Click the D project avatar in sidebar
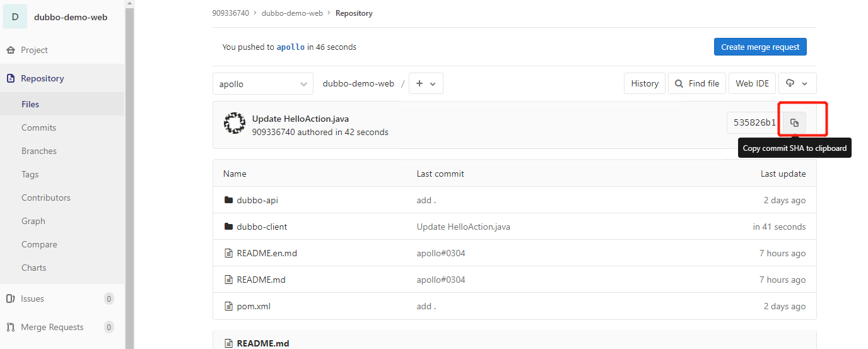Image resolution: width=868 pixels, height=349 pixels. [15, 17]
